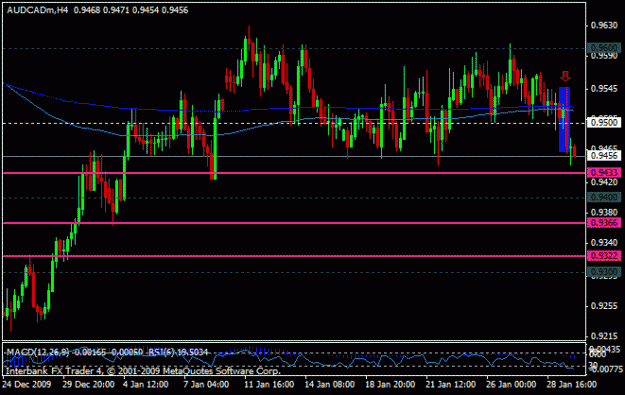The height and width of the screenshot is (395, 625).
Task: Select the blue highlighted rectangle on the chart
Action: coord(564,119)
